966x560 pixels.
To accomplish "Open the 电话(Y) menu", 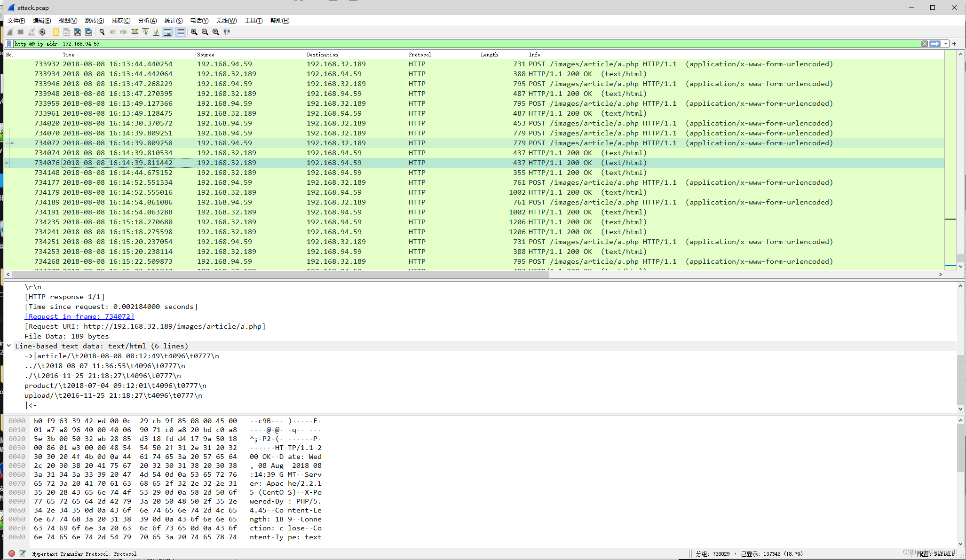I will click(x=199, y=21).
